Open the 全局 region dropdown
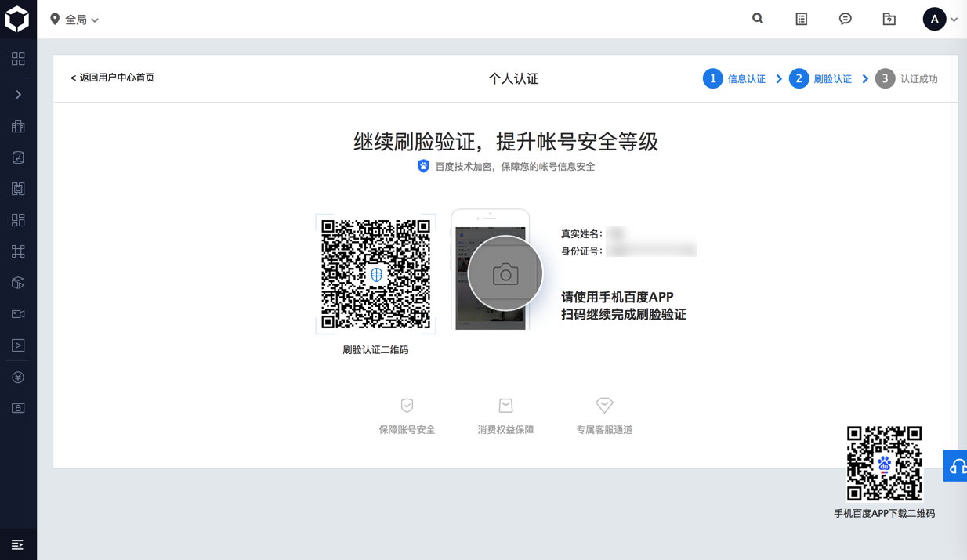Screen dimensions: 967x560 [x=75, y=20]
